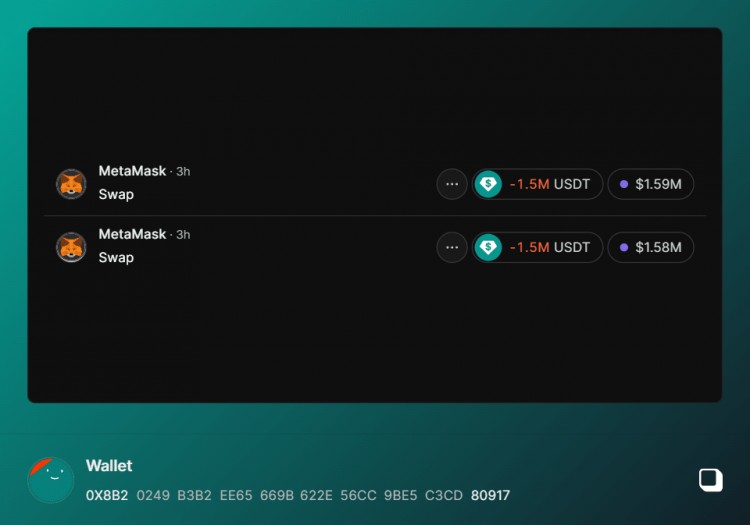
Task: Click the purple dot beside $1.59M
Action: 624,184
